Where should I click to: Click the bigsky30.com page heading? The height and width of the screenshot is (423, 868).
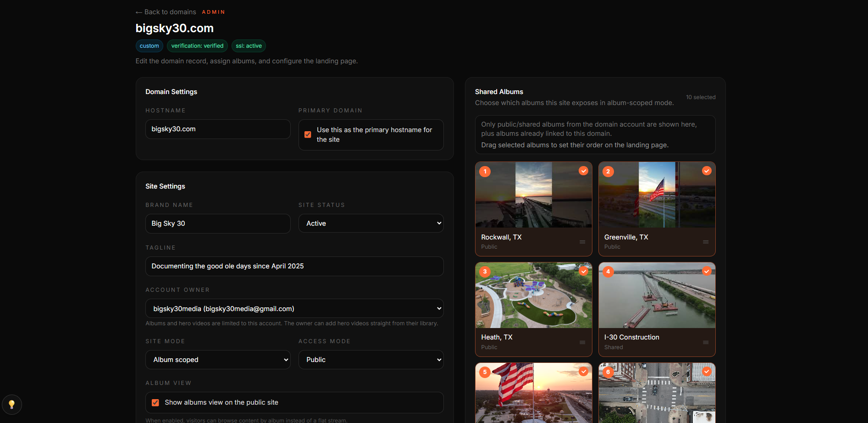(x=175, y=28)
